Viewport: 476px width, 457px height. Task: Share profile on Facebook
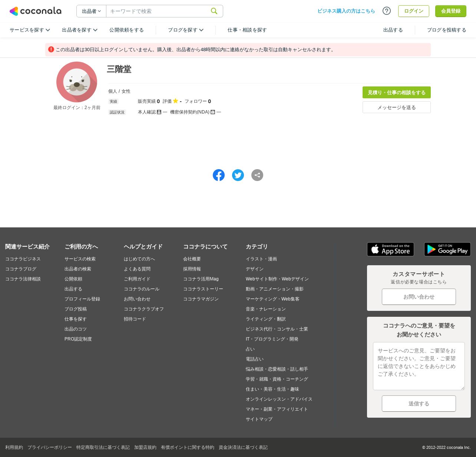point(219,175)
